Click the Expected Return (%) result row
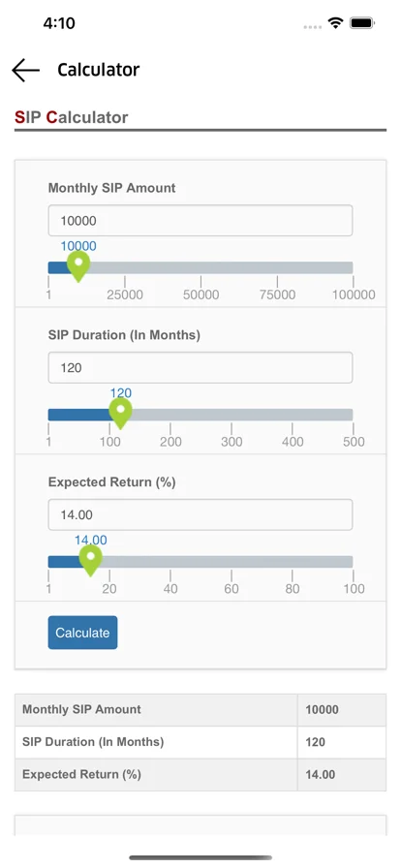The height and width of the screenshot is (868, 401). tap(200, 774)
